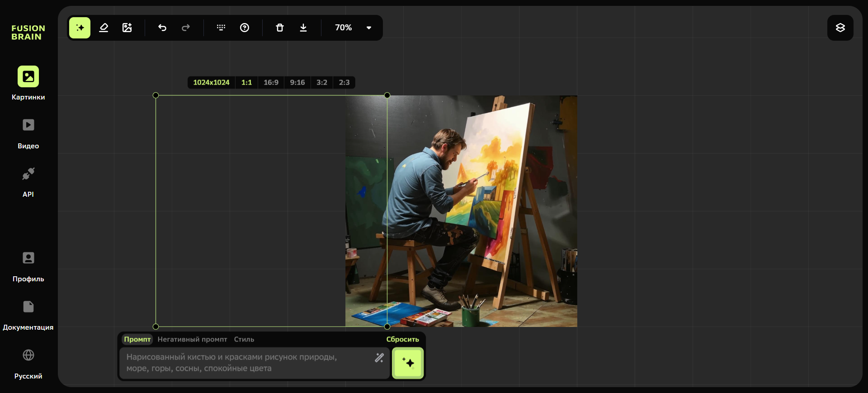
Task: Select the 16:9 aspect ratio
Action: click(271, 82)
